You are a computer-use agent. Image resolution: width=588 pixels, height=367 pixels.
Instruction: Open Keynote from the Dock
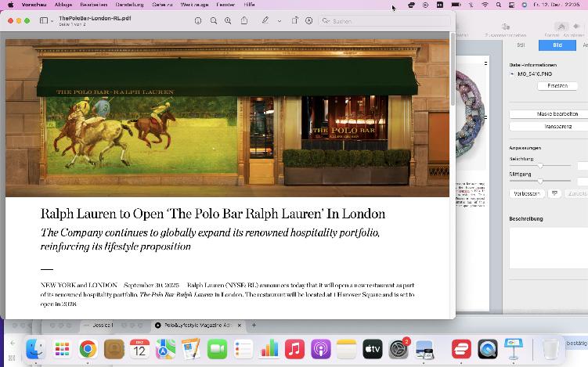point(514,349)
